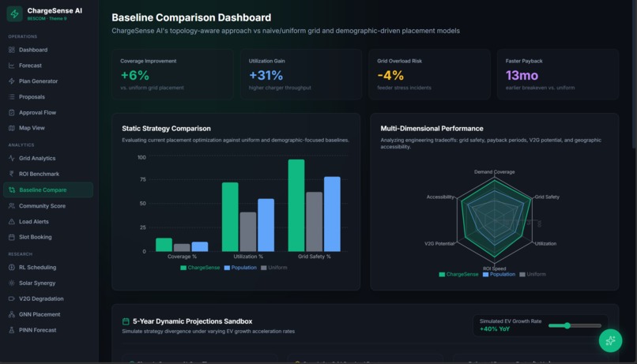Screen dimensions: 637x364
Task: Switch to Map View
Action: (x=48, y=128)
